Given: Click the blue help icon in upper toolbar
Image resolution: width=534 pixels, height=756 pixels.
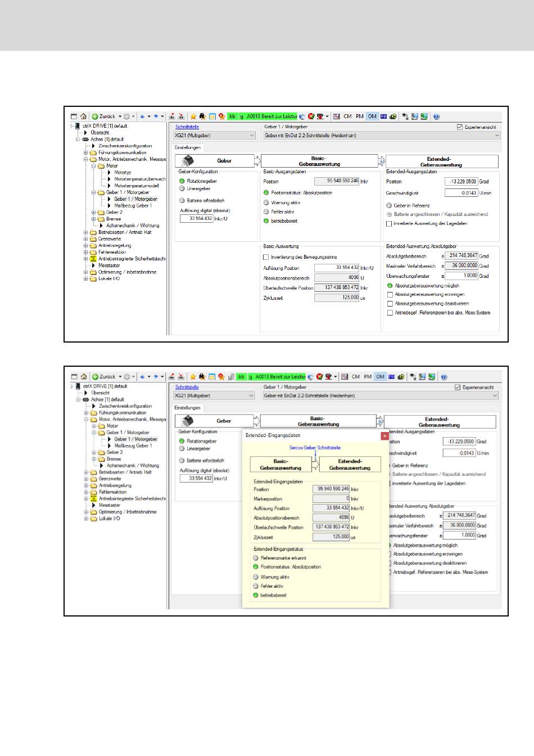Looking at the screenshot, I should [436, 116].
